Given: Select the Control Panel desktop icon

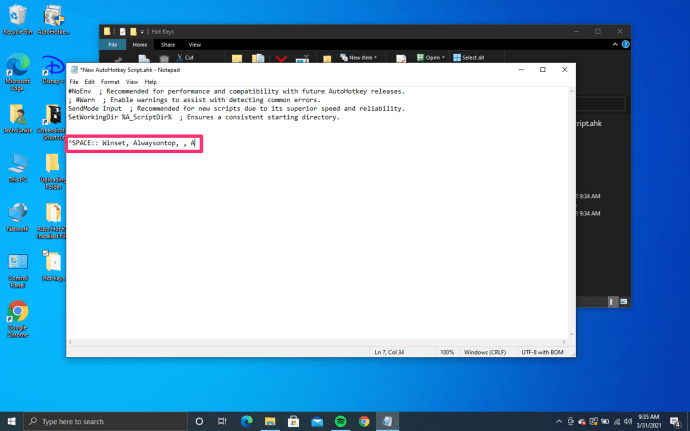Looking at the screenshot, I should coord(18,270).
